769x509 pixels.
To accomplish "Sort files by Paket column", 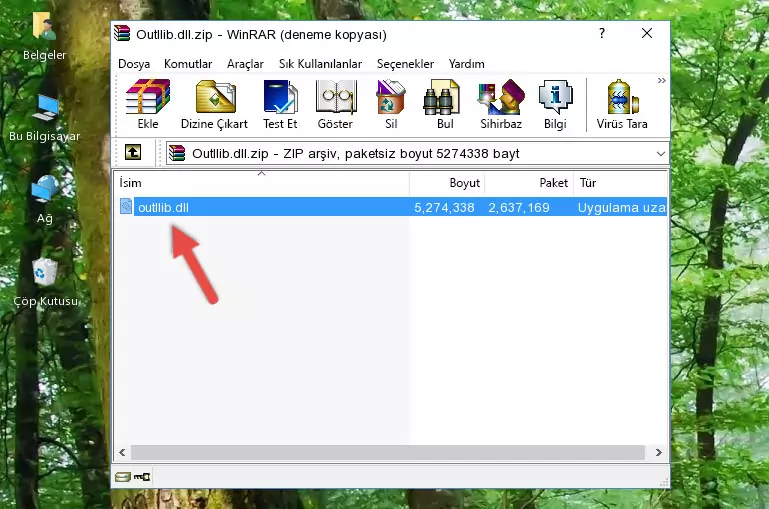I will (529, 183).
